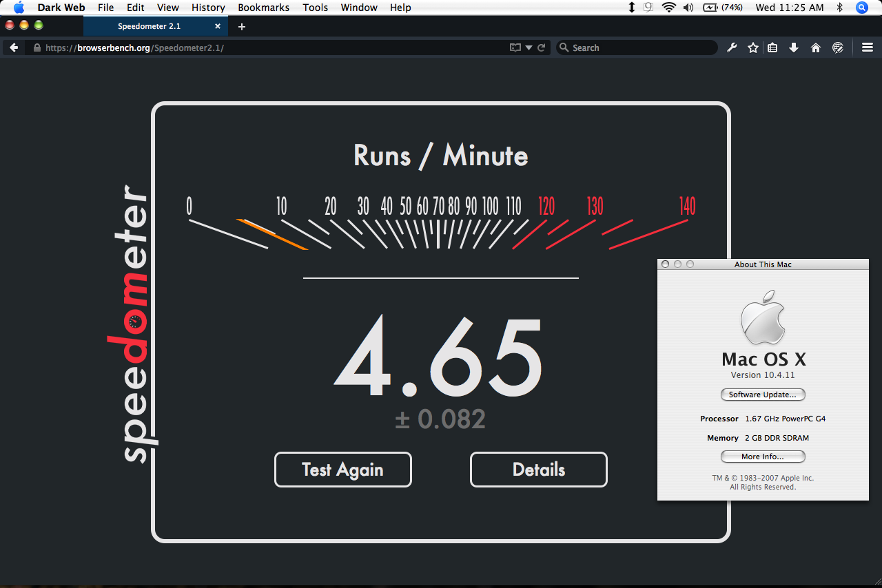Click the vertical speedometer logo
This screenshot has width=882, height=588.
click(132, 324)
